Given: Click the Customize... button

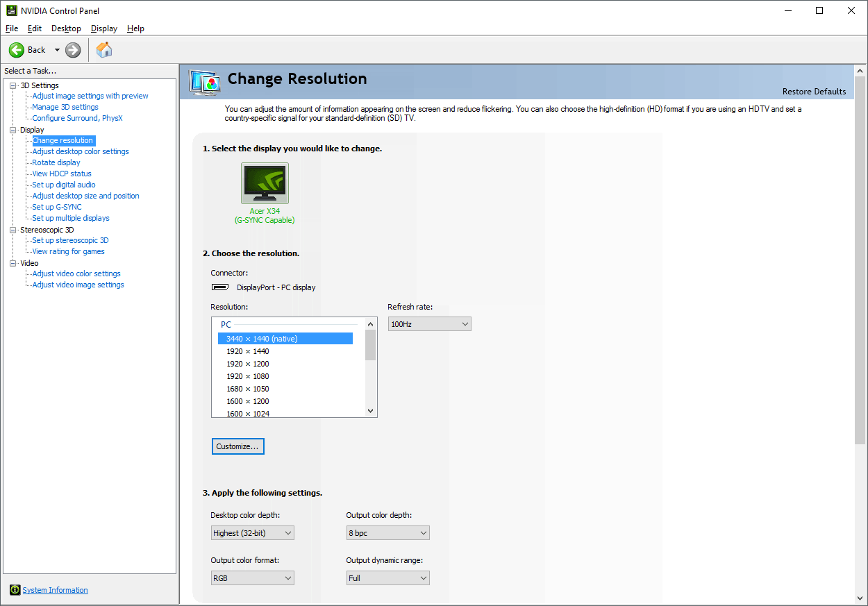Looking at the screenshot, I should (237, 446).
